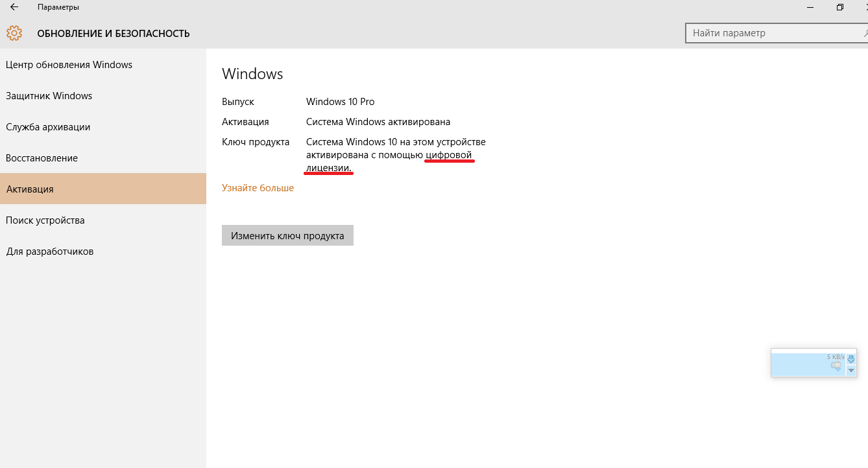
Task: Click the ОБНОВЛЕНИЕ И БЕЗОПАСНОСТЬ header title
Action: tap(114, 34)
